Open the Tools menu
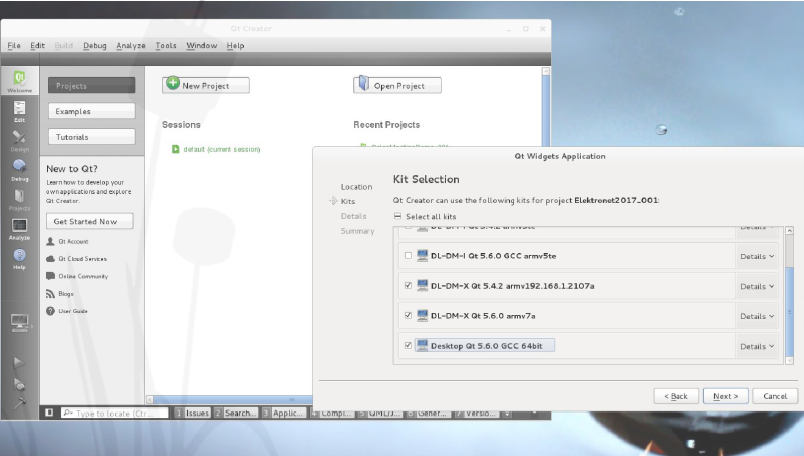The image size is (804, 456). [x=166, y=45]
